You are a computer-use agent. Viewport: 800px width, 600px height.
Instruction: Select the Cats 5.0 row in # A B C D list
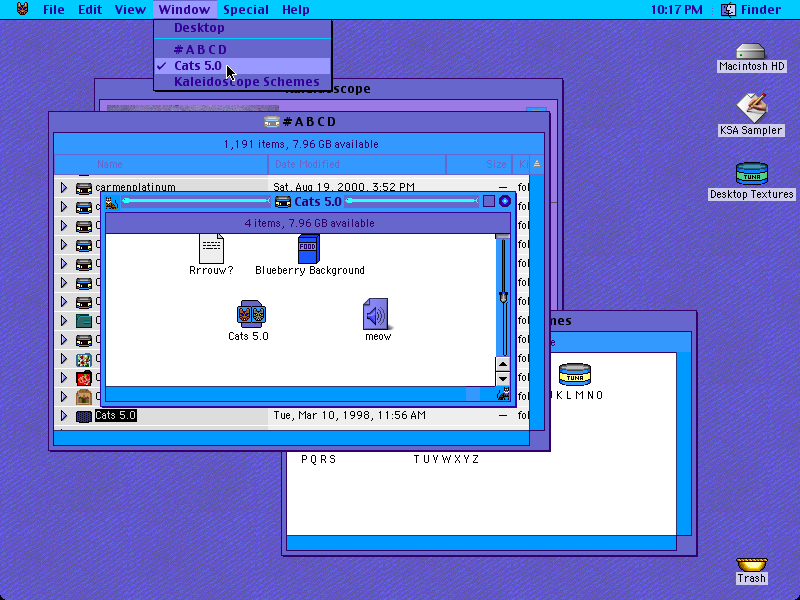(291, 415)
